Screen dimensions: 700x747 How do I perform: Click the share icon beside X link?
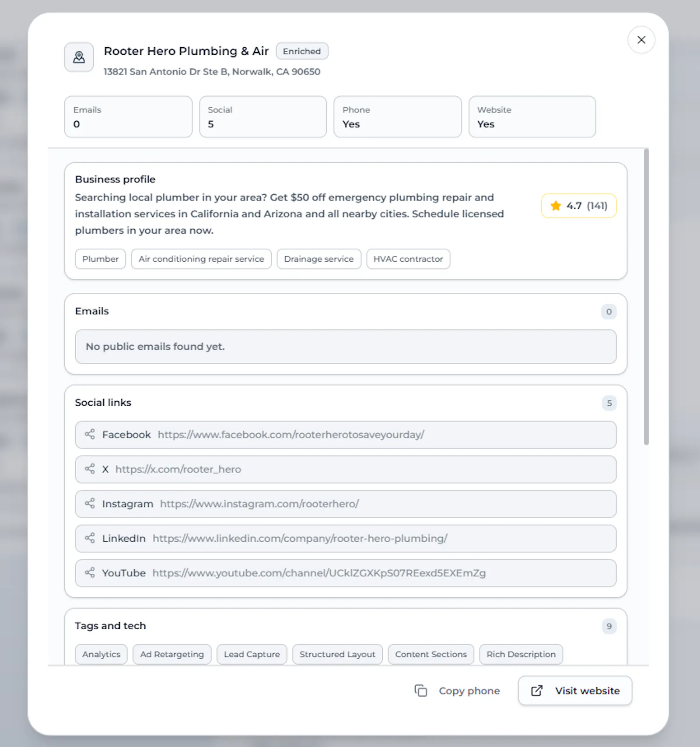[x=90, y=469]
